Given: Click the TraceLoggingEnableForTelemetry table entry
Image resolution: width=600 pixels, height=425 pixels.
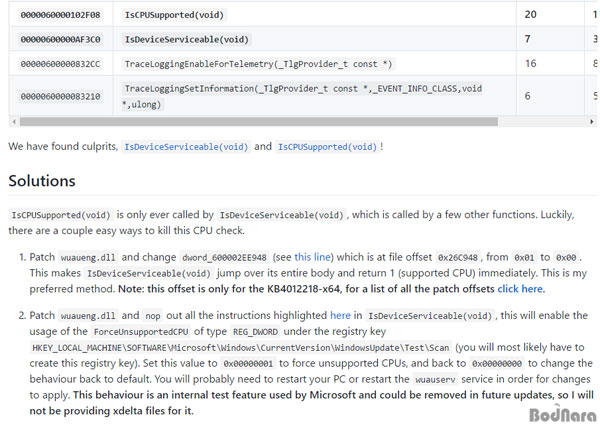Looking at the screenshot, I should coord(258,64).
